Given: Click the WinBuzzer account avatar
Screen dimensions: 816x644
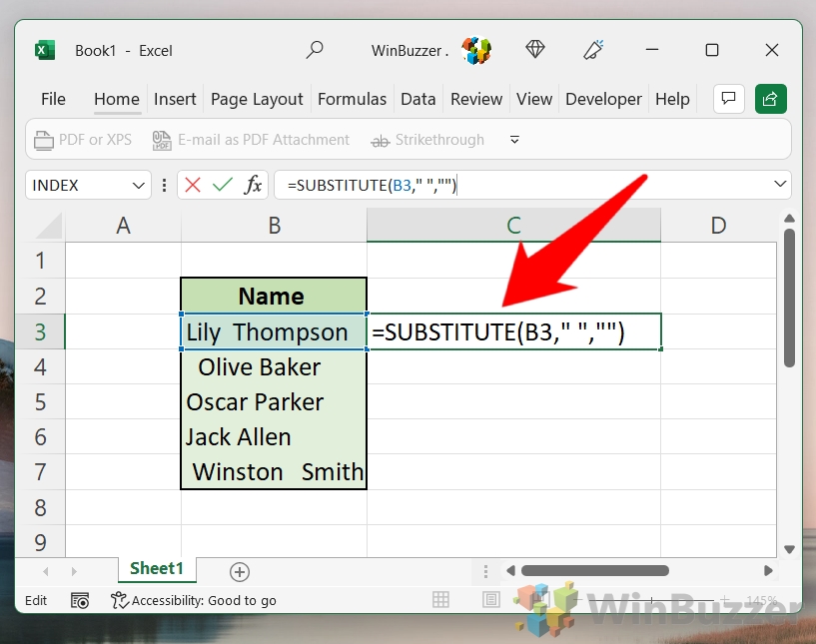Looking at the screenshot, I should 476,51.
